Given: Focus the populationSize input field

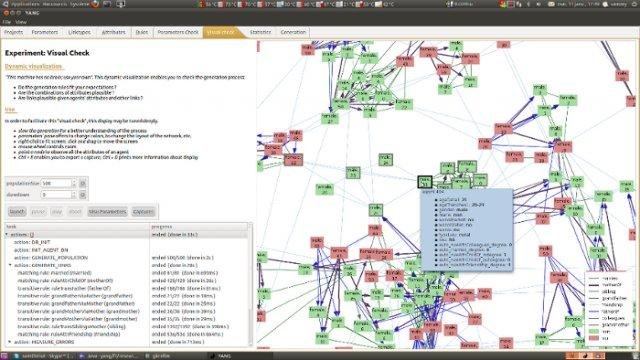Looking at the screenshot, I should pos(56,183).
